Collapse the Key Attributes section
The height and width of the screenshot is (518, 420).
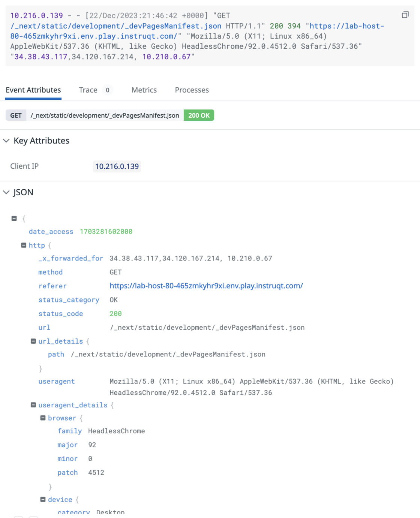[x=6, y=141]
